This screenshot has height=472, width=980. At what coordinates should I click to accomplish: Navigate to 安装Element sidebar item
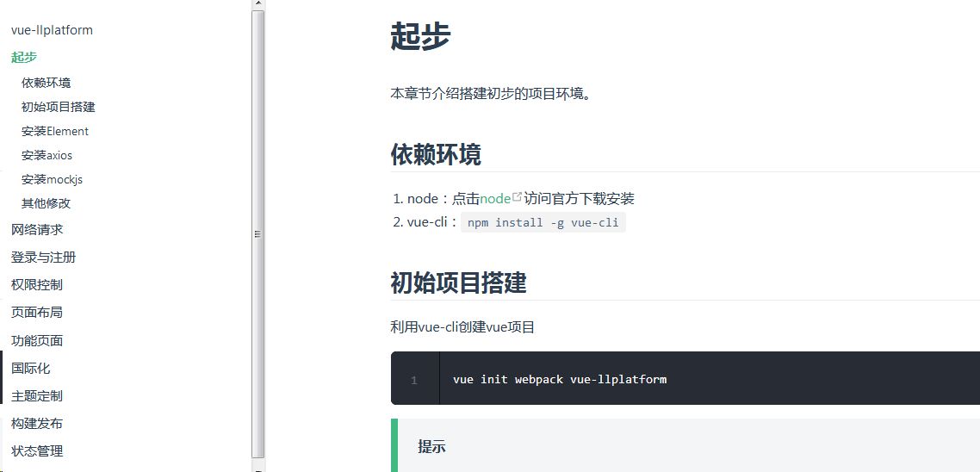coord(55,131)
